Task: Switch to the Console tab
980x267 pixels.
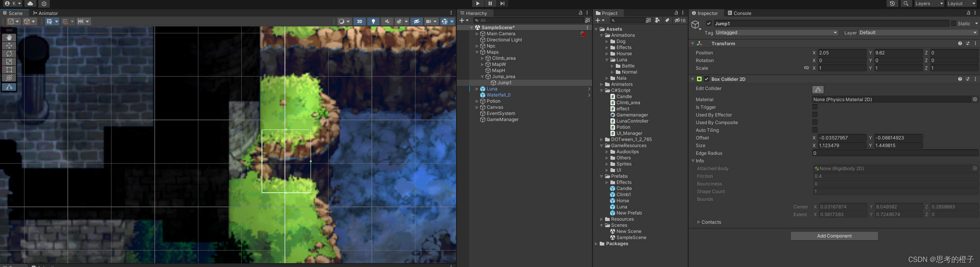Action: click(739, 13)
